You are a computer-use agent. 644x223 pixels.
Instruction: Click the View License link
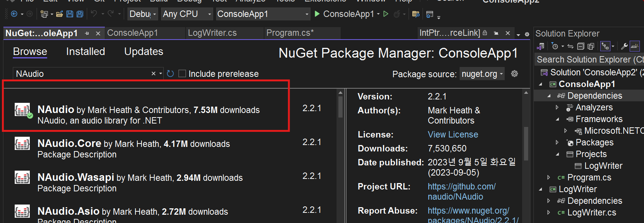click(453, 134)
